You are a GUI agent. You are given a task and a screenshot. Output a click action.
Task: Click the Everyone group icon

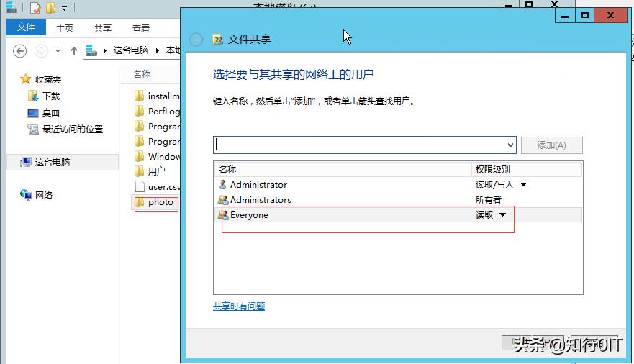coord(223,215)
